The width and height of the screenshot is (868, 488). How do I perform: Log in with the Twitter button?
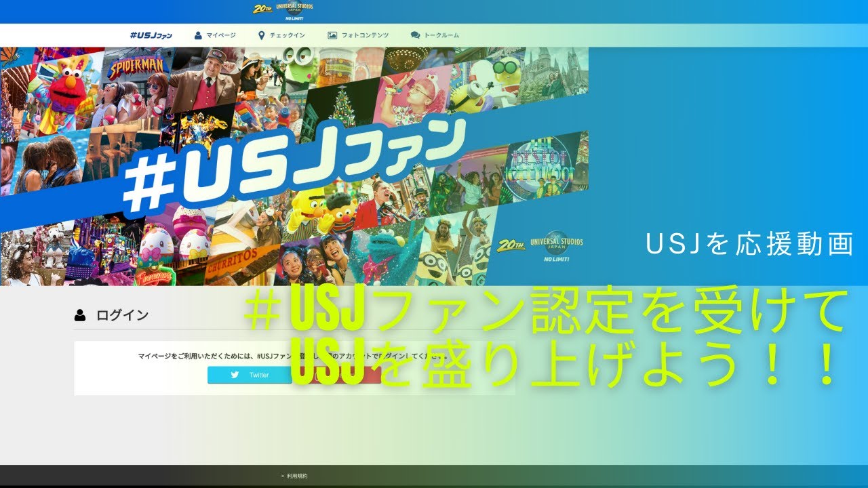(x=250, y=375)
